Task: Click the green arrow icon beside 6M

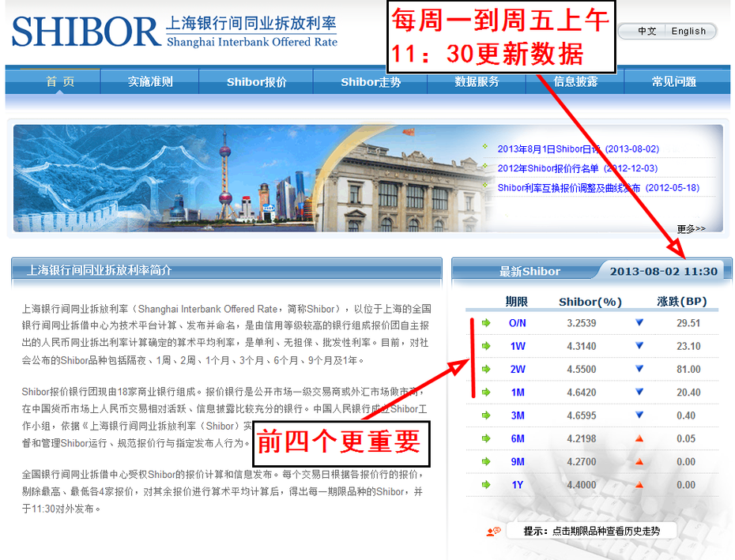Action: click(x=486, y=438)
